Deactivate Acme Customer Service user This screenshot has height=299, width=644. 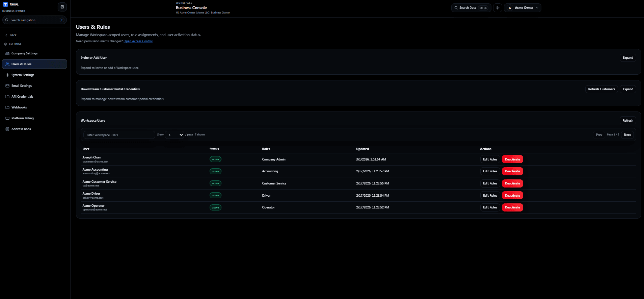[512, 183]
